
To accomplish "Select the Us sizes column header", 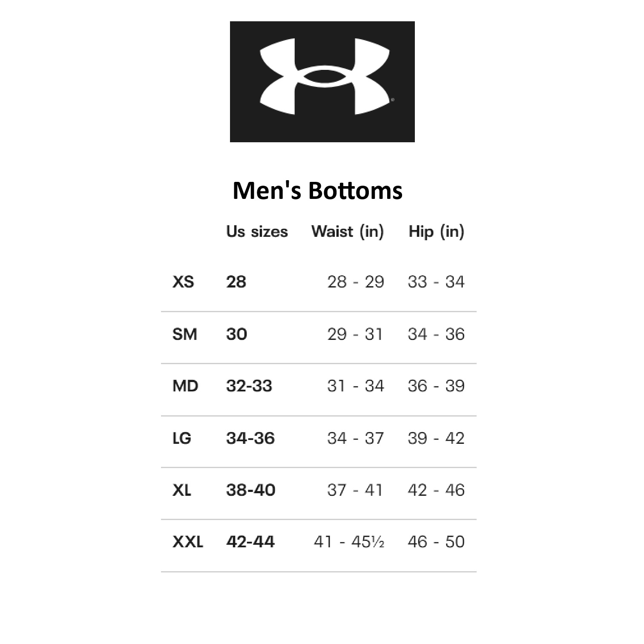I will coord(257,232).
